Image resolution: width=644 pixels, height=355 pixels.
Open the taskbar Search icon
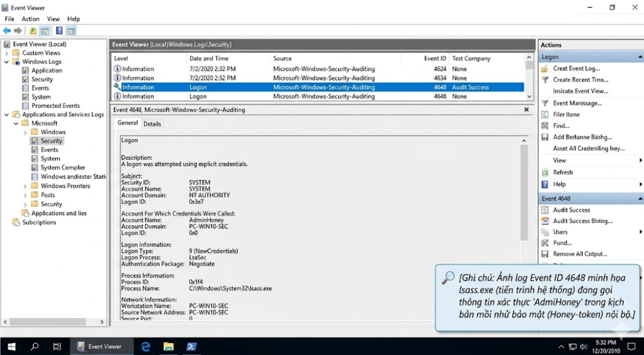[x=34, y=347]
